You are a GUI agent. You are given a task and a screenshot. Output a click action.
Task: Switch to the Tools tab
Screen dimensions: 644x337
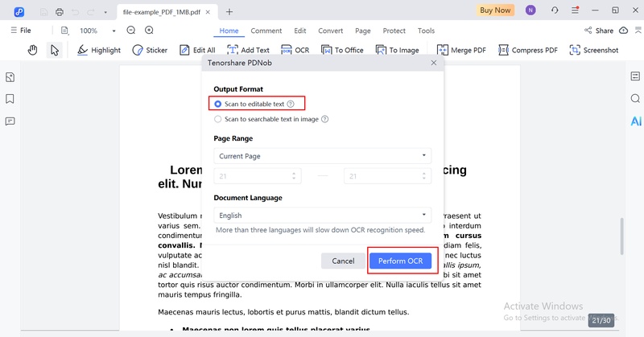426,31
